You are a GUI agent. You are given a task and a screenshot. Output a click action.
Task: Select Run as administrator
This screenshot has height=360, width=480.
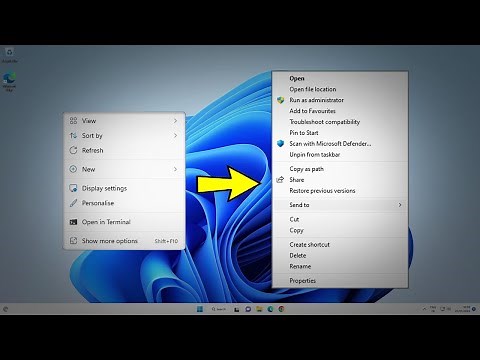click(x=340, y=100)
